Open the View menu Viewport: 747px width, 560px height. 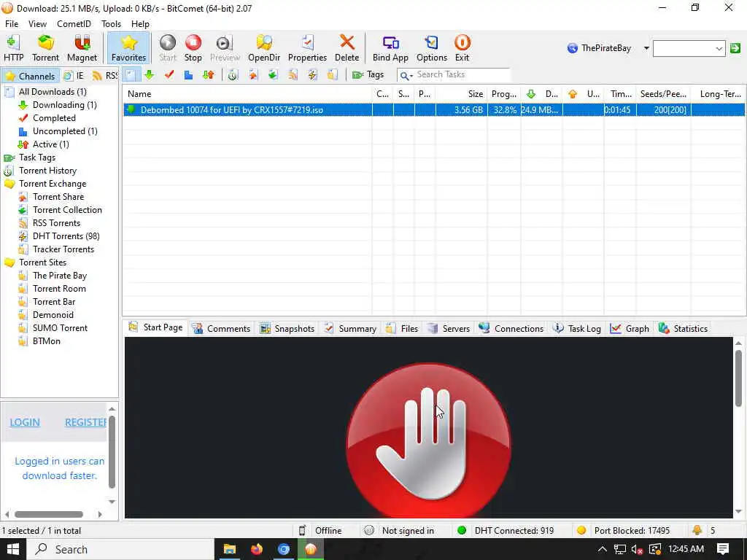click(37, 24)
